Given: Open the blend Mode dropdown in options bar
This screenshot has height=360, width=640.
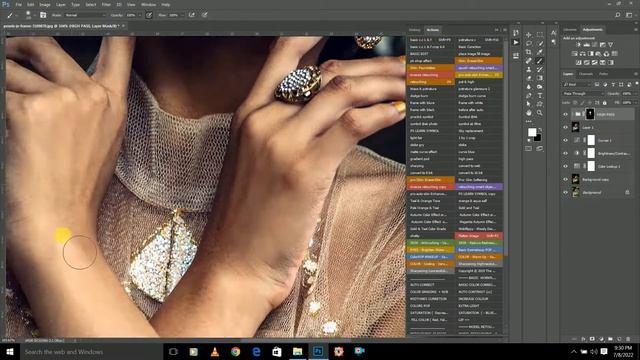Looking at the screenshot, I should [x=85, y=15].
